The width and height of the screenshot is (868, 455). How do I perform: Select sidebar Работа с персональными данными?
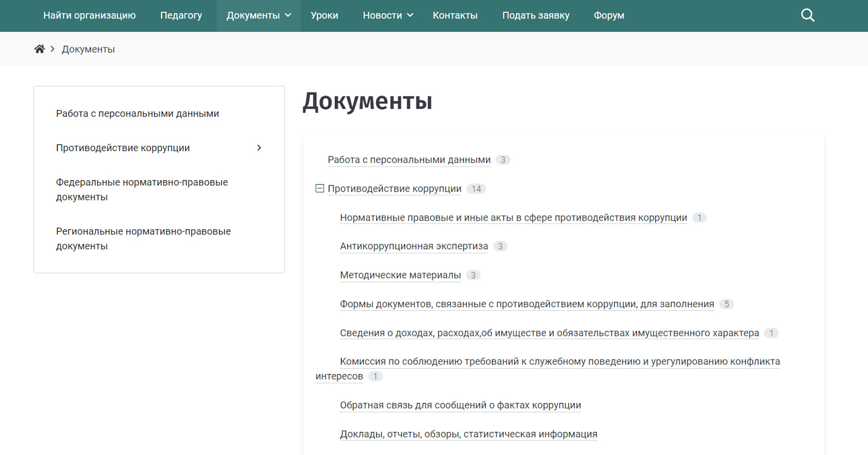(137, 113)
